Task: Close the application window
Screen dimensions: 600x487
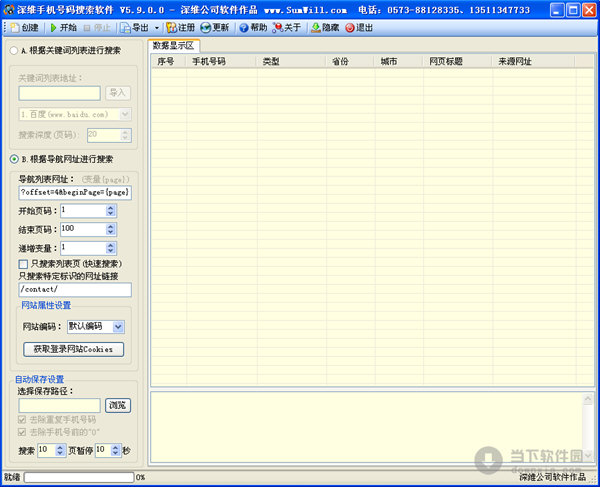Action: [589, 10]
